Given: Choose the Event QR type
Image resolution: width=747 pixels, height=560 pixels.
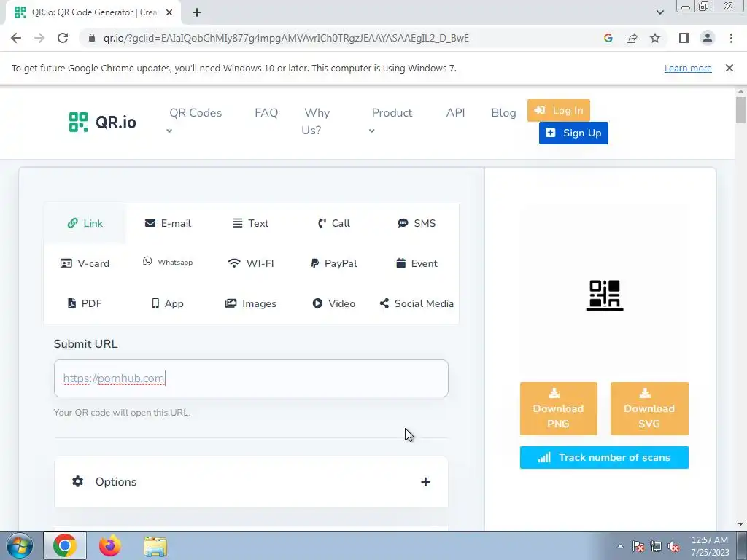Looking at the screenshot, I should pyautogui.click(x=417, y=263).
